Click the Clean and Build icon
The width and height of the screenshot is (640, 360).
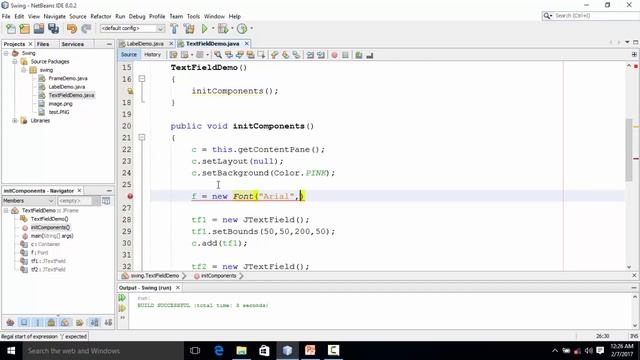point(189,29)
